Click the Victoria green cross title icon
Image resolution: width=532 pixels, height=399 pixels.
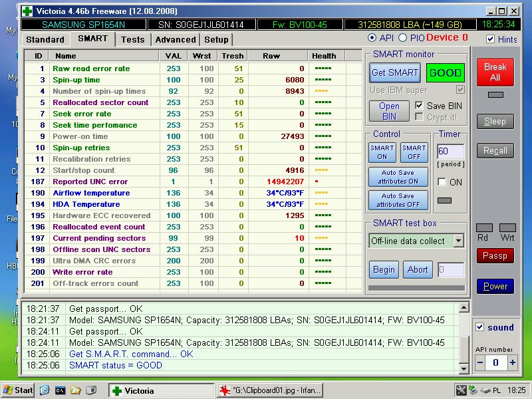[27, 11]
